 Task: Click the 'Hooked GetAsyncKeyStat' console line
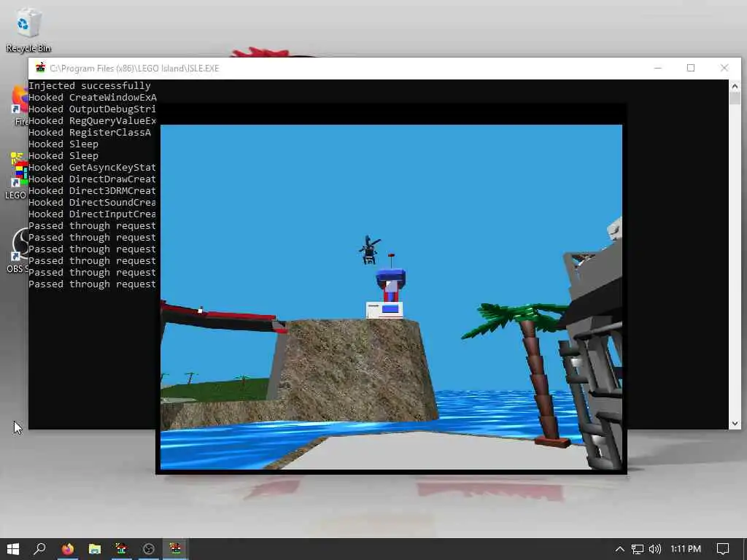click(x=93, y=168)
